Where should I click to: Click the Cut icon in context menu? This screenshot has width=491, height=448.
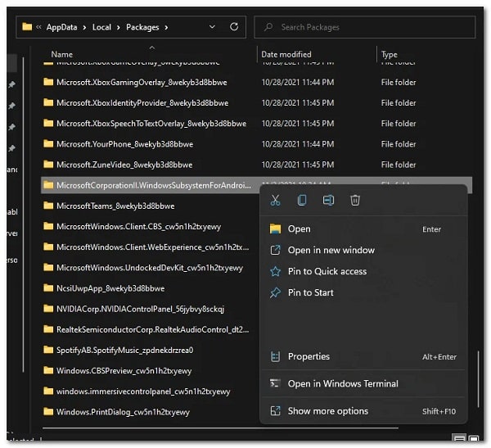click(x=275, y=201)
